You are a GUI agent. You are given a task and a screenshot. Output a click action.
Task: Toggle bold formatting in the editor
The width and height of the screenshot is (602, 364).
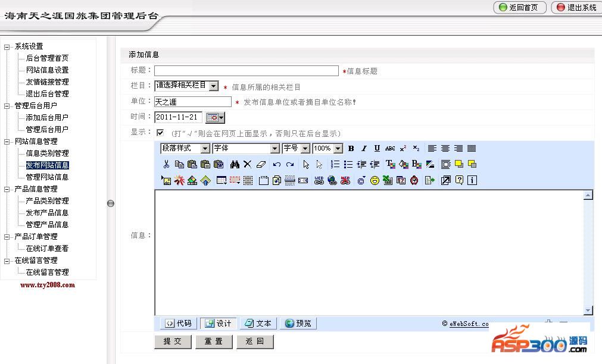(x=351, y=149)
